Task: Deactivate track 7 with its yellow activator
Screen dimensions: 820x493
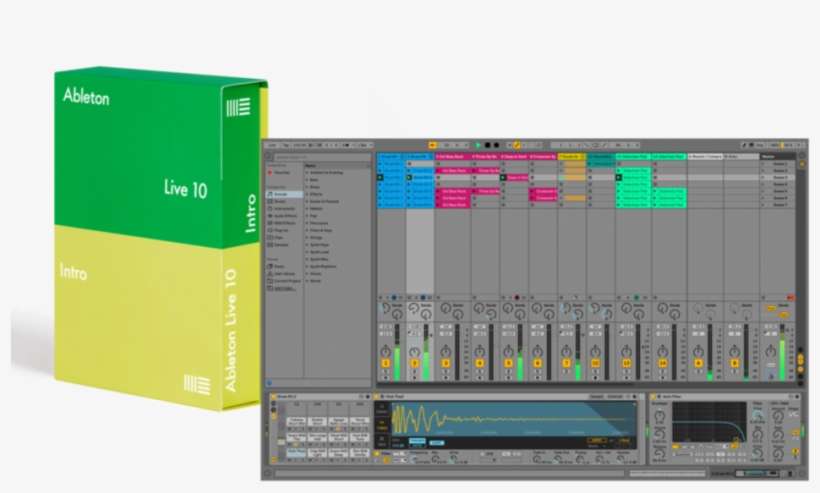Action: click(566, 363)
